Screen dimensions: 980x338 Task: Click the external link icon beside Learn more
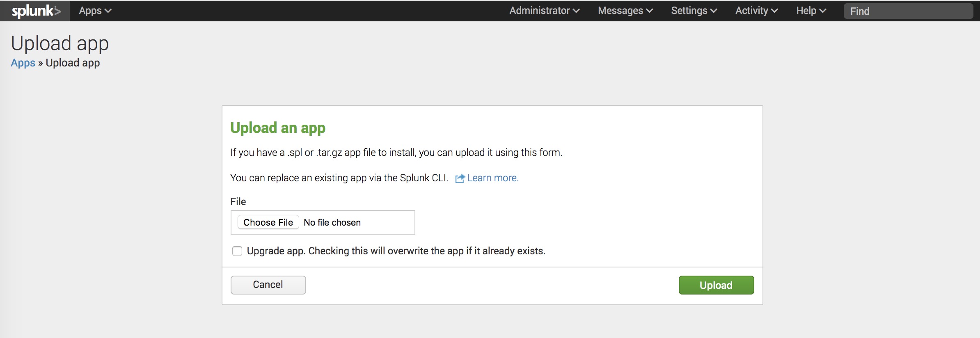pos(460,178)
